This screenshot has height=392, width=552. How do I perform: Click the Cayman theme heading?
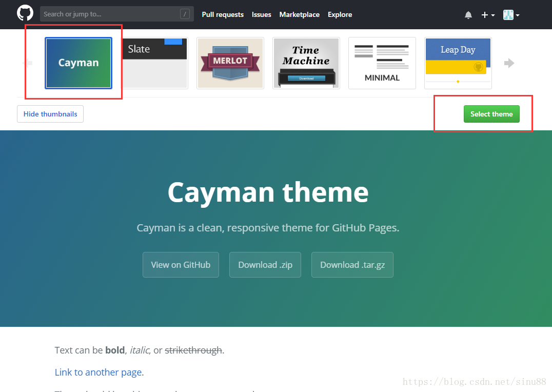click(x=268, y=192)
